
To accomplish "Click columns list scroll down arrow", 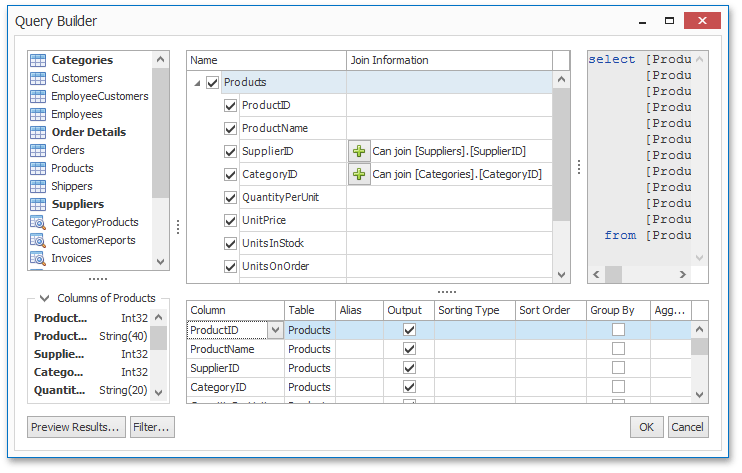I will click(x=159, y=393).
